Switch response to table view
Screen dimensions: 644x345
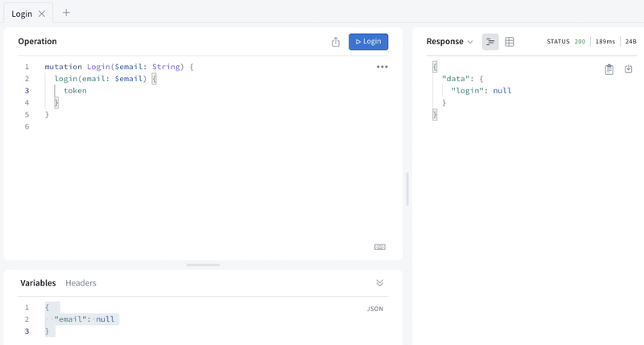coord(510,42)
